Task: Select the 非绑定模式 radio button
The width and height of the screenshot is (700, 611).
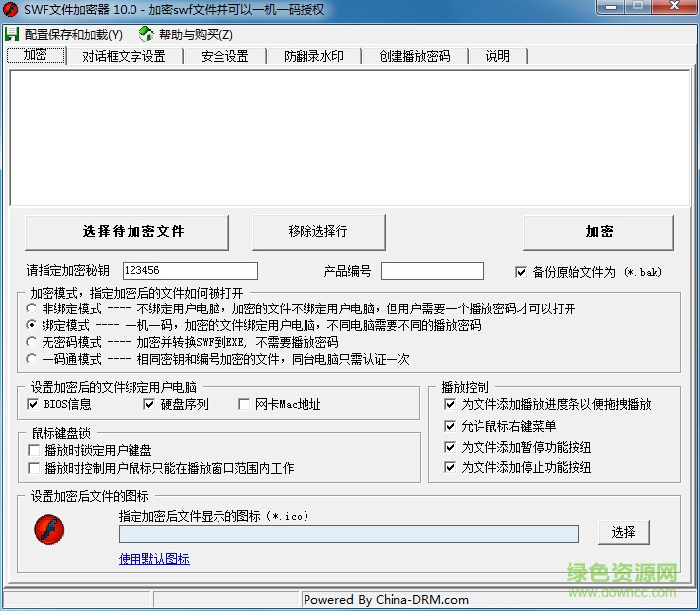Action: [33, 308]
